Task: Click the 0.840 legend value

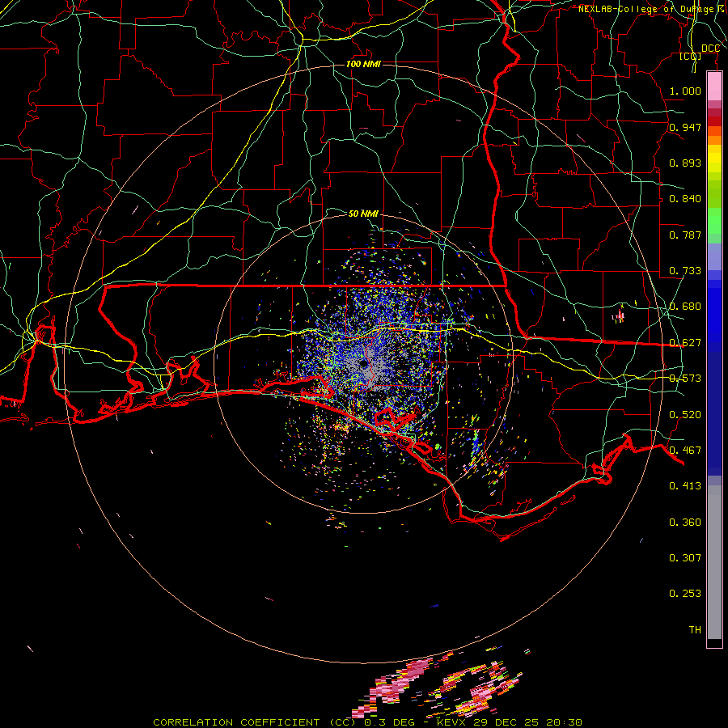Action: [x=685, y=199]
